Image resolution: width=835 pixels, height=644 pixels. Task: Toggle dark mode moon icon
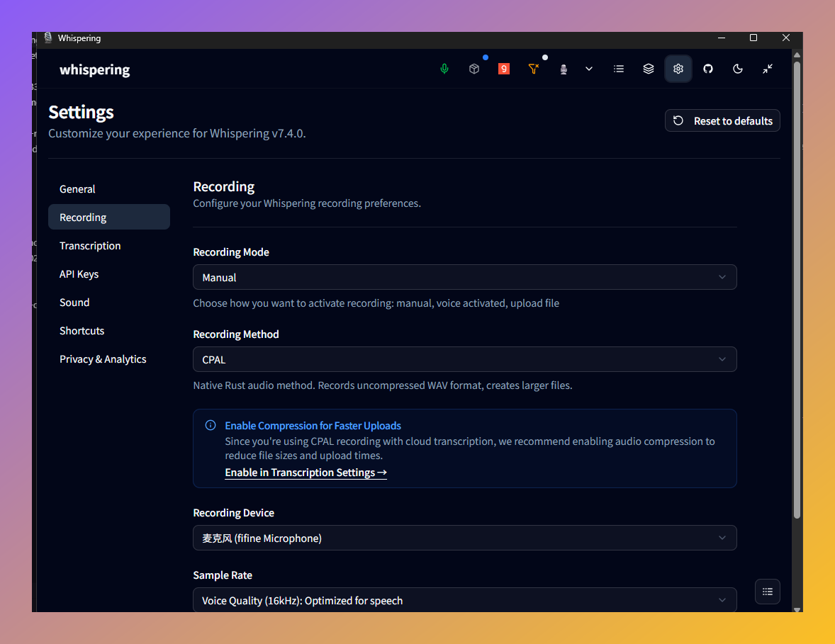[x=738, y=69]
